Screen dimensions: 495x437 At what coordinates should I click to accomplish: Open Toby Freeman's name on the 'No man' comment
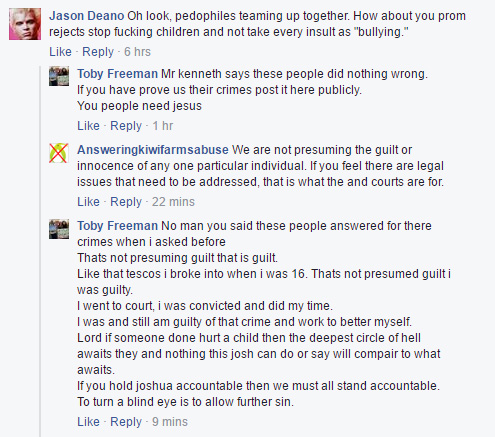[117, 226]
